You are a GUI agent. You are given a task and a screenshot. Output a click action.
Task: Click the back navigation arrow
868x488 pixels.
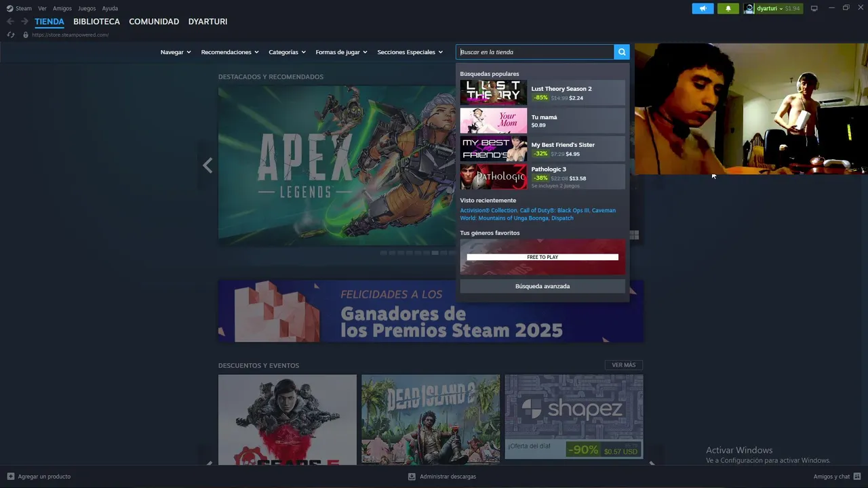coord(10,22)
